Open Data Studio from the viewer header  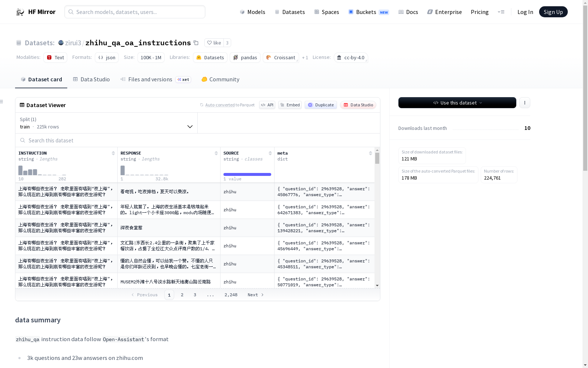click(x=358, y=105)
